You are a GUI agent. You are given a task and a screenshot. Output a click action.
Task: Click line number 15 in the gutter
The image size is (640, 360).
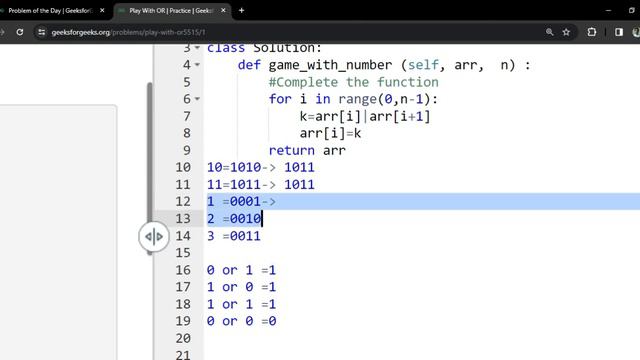[x=183, y=253]
